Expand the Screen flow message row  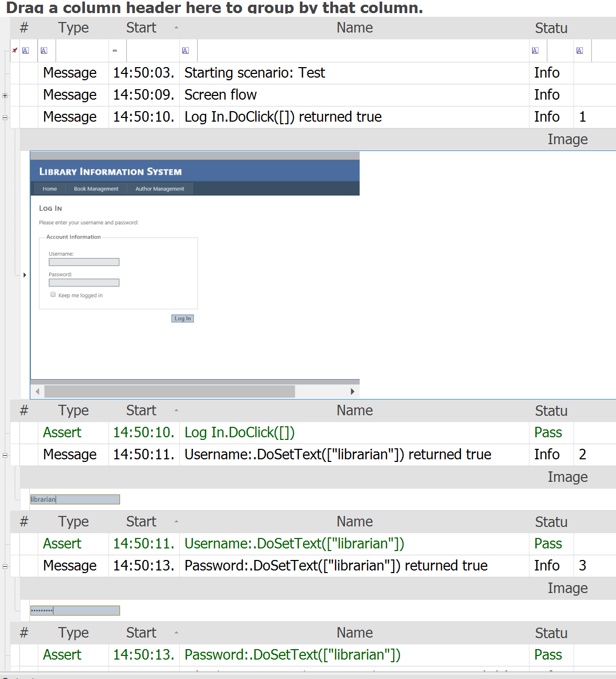click(5, 95)
